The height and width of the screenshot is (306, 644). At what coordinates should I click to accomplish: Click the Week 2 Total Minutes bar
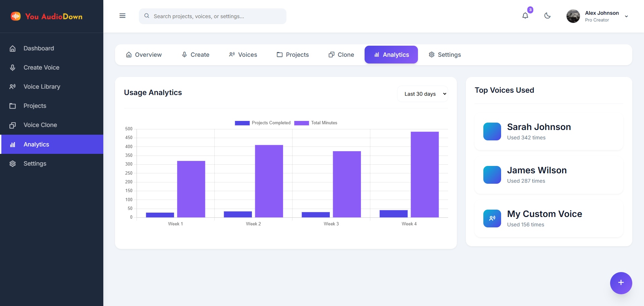pyautogui.click(x=269, y=181)
